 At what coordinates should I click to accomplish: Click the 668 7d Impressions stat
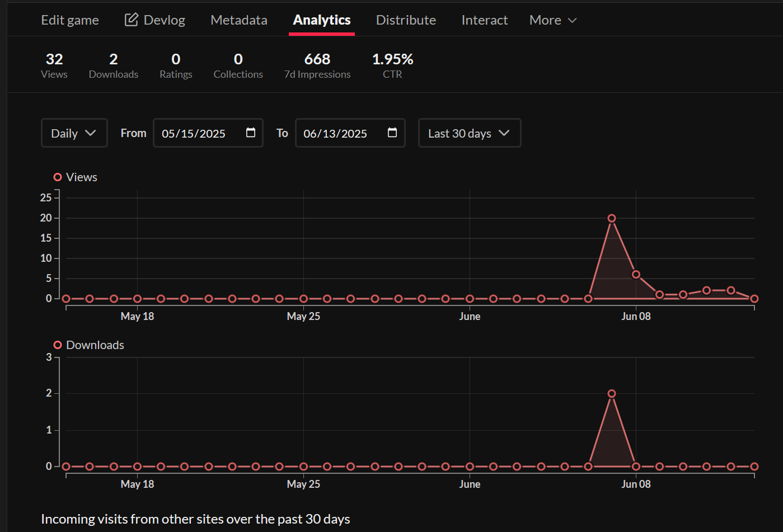[x=317, y=66]
